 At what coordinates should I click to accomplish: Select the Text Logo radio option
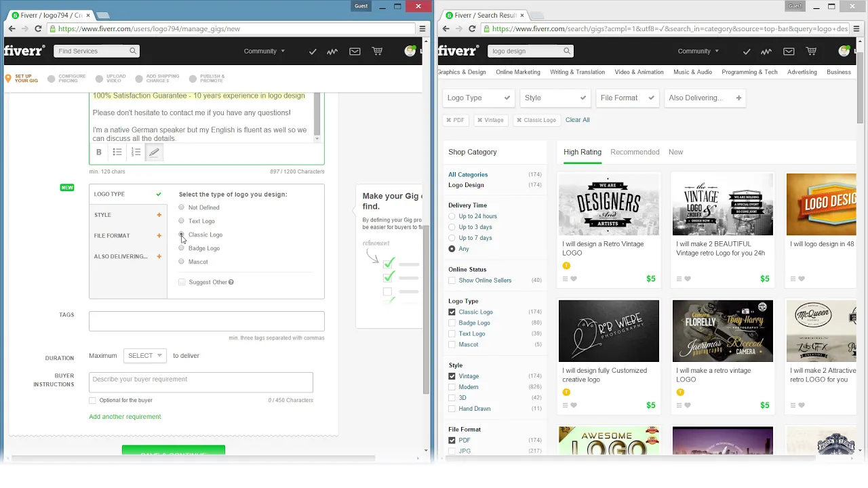point(181,221)
